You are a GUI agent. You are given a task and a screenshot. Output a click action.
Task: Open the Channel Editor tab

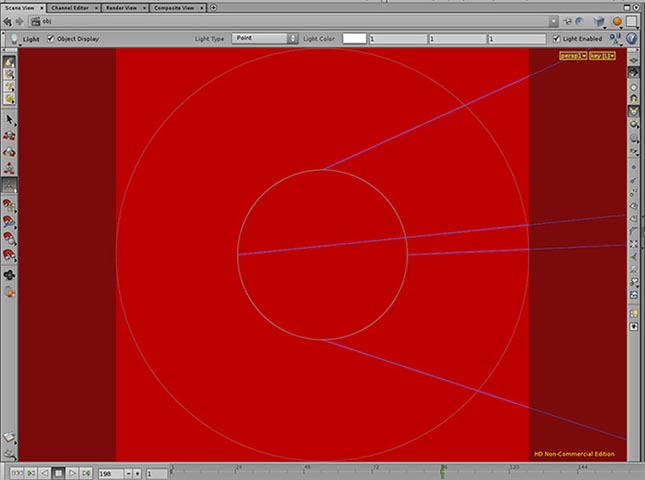[70, 8]
